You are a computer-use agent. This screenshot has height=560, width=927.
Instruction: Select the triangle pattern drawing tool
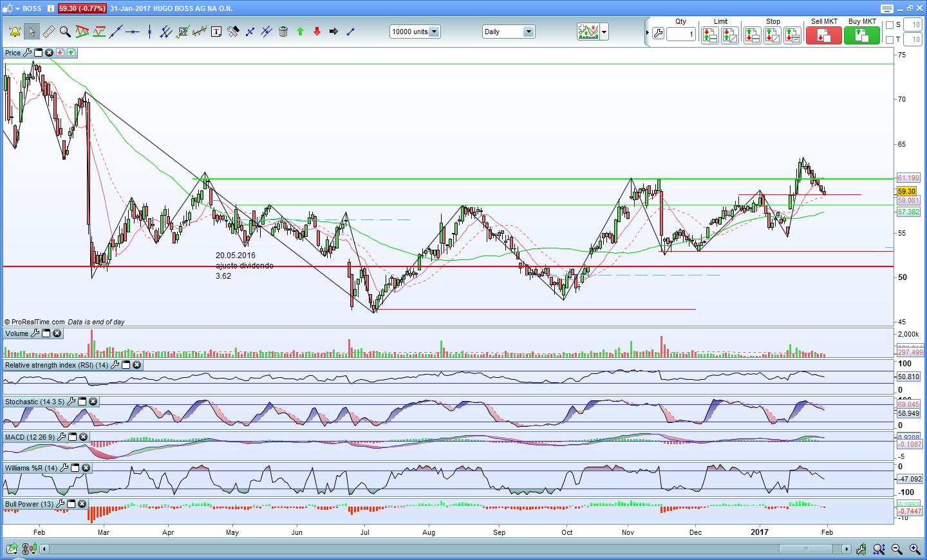(x=82, y=32)
